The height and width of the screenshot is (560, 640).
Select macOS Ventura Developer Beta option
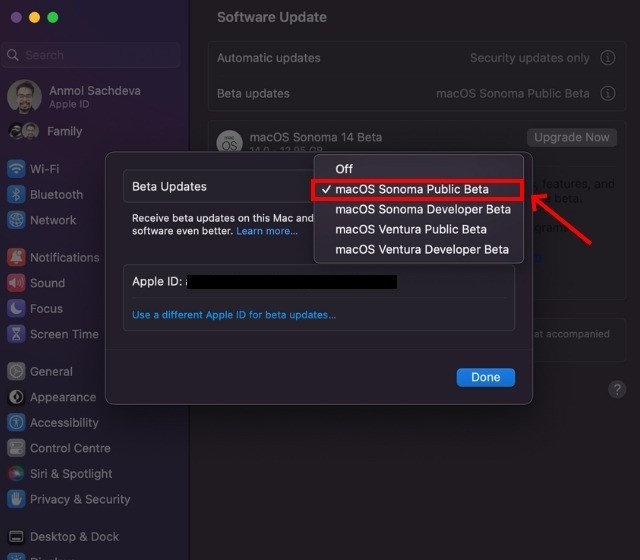(x=419, y=249)
